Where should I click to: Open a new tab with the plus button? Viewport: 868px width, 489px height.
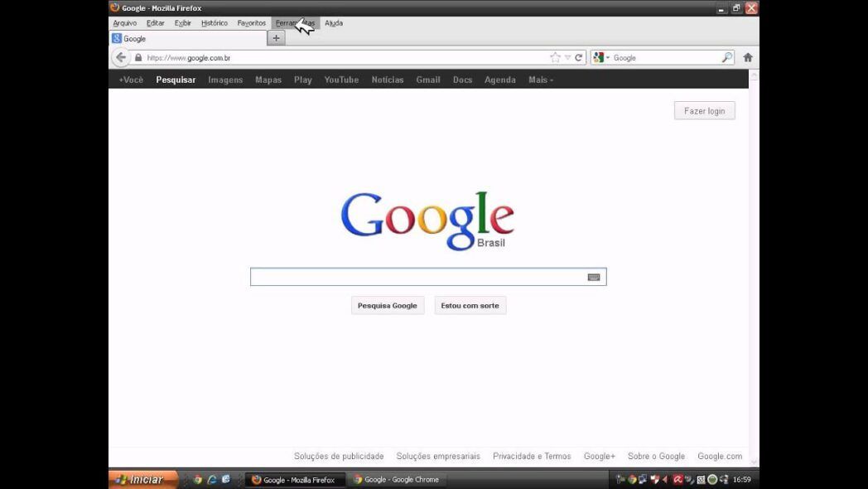pos(277,38)
